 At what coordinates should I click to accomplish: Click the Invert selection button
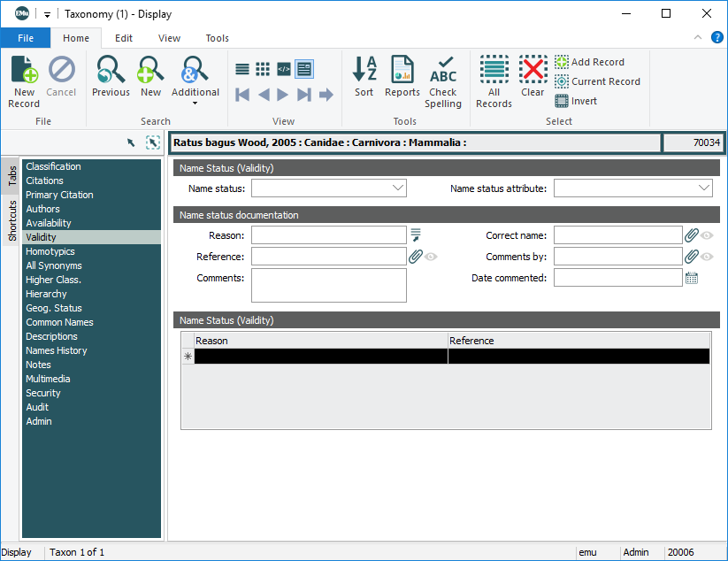pos(576,101)
